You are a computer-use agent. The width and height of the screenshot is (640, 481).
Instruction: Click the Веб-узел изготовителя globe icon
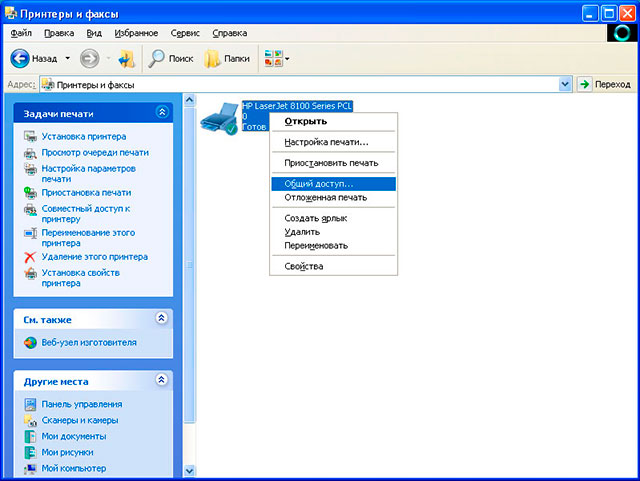click(30, 343)
